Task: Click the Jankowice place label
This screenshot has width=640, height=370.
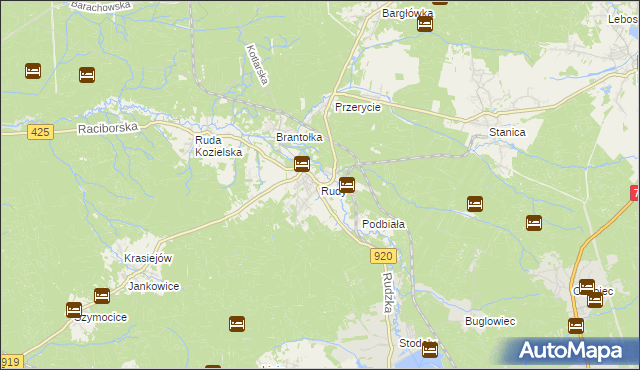Action: tap(153, 286)
